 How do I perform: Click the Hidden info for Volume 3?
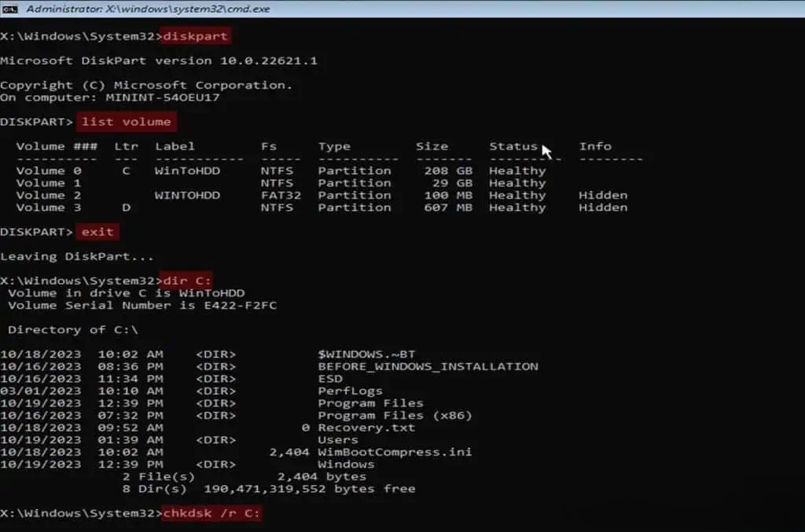click(603, 207)
